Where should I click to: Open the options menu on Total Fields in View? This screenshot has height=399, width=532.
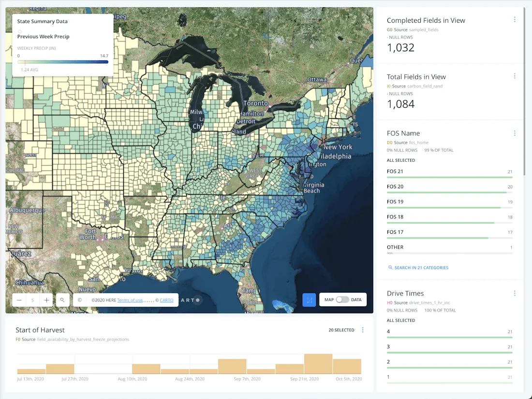(x=515, y=76)
